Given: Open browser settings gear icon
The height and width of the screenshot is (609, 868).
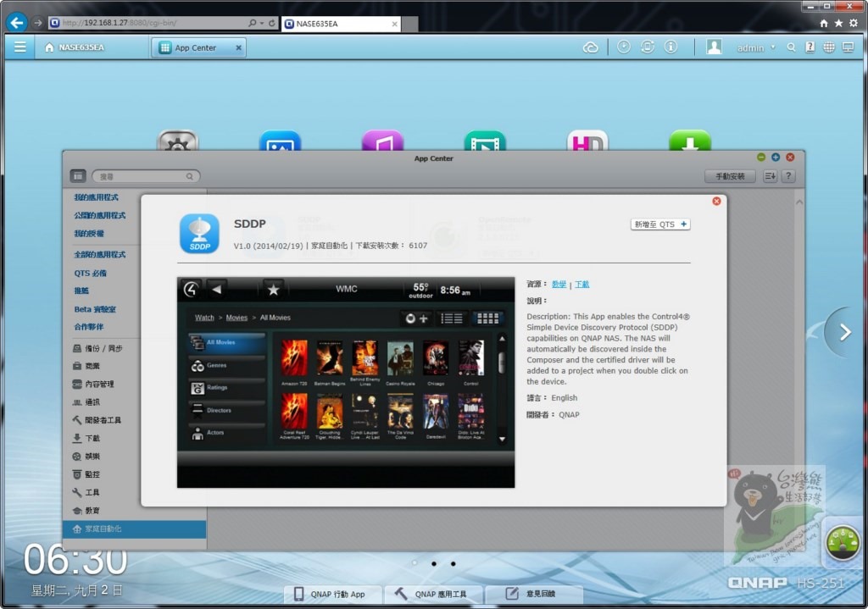Looking at the screenshot, I should 854,23.
